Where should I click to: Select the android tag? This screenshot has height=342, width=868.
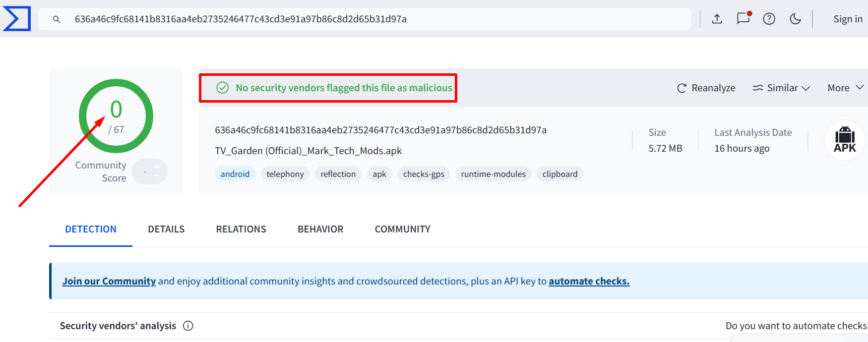pos(235,174)
